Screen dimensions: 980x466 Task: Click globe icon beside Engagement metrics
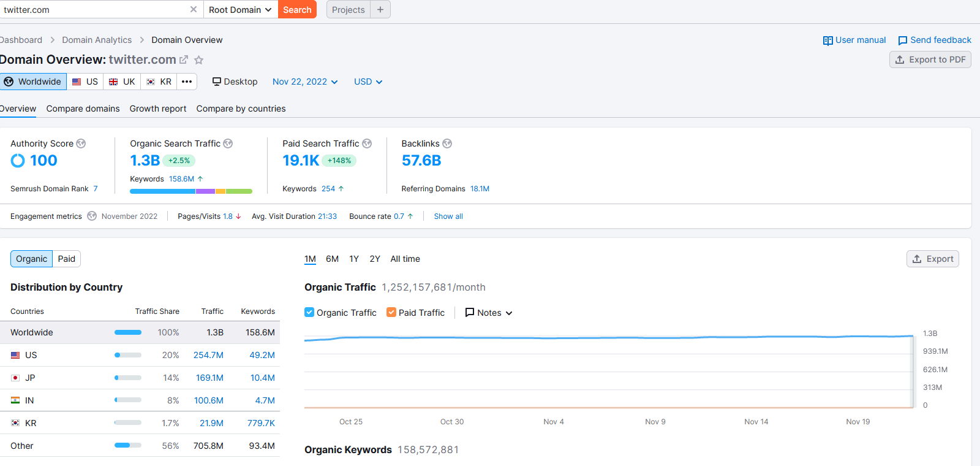92,216
